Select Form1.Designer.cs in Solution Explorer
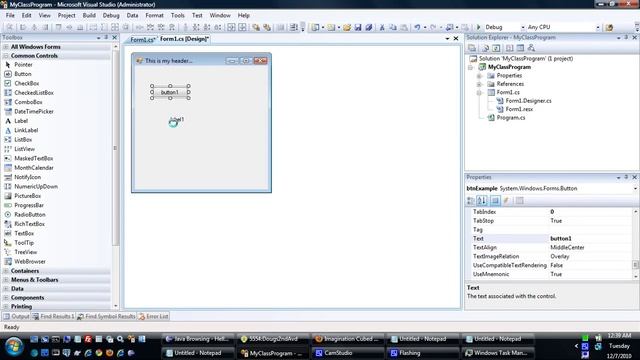640x360 pixels. coord(529,101)
